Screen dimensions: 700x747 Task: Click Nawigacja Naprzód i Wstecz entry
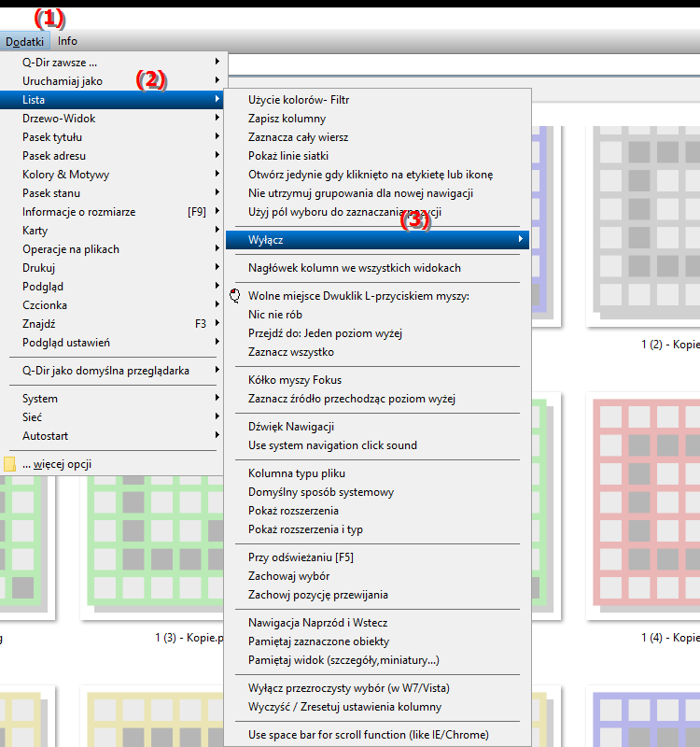pos(378,623)
